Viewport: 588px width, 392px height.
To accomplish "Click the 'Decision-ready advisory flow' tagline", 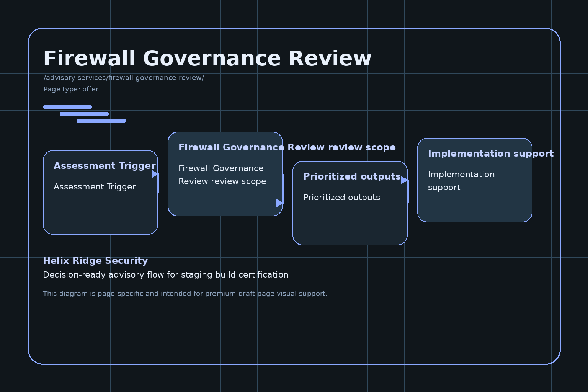I will point(165,275).
